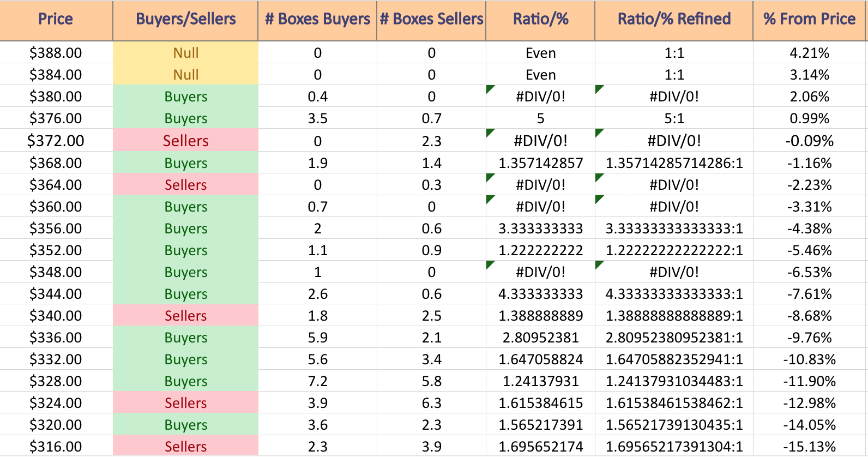Select the $344.00 price cell

[56, 294]
